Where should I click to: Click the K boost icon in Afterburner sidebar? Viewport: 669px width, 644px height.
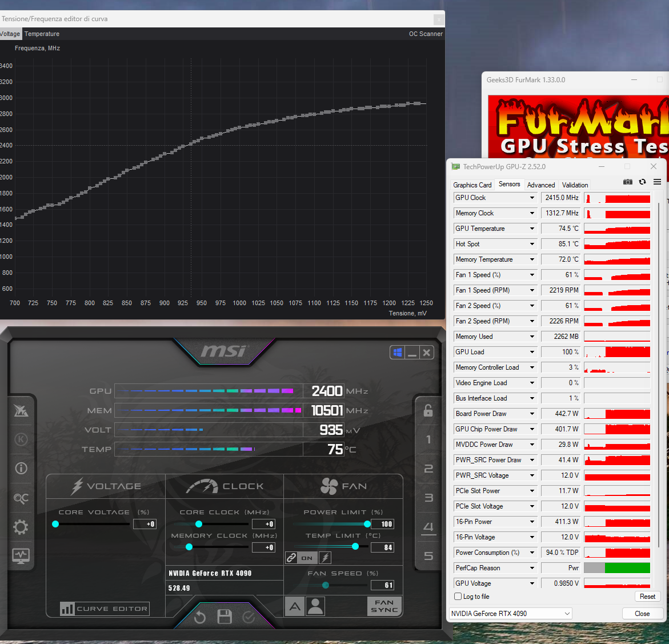point(21,439)
